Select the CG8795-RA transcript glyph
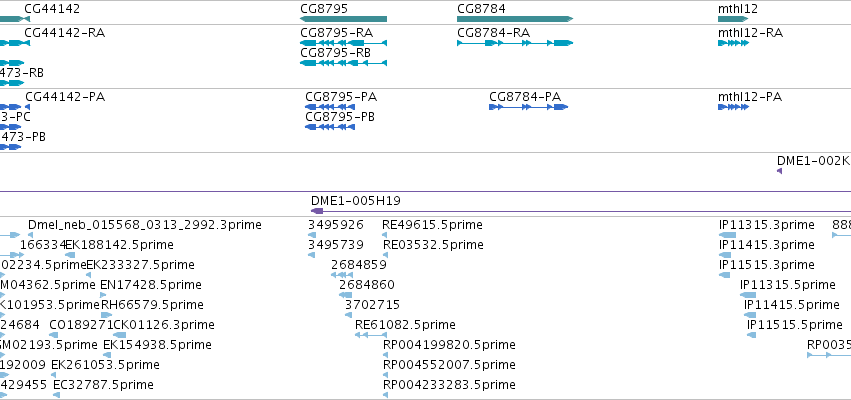The width and height of the screenshot is (851, 400). [x=344, y=43]
